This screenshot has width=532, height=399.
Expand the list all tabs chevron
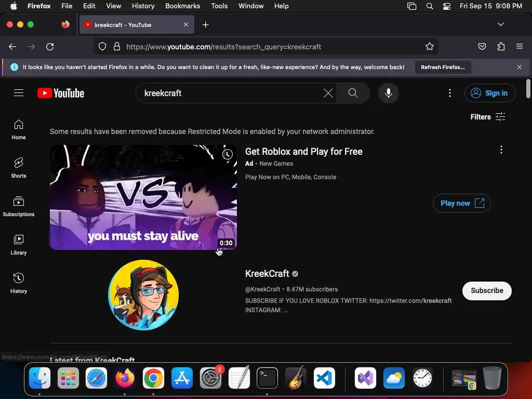(500, 24)
